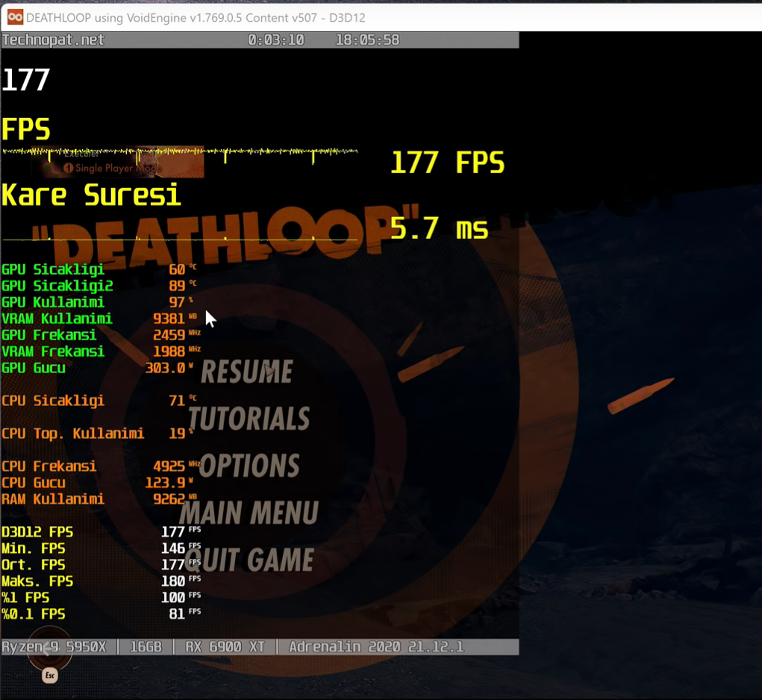Click the GPU Sicakligi 60 row
This screenshot has height=700, width=762.
coord(99,269)
